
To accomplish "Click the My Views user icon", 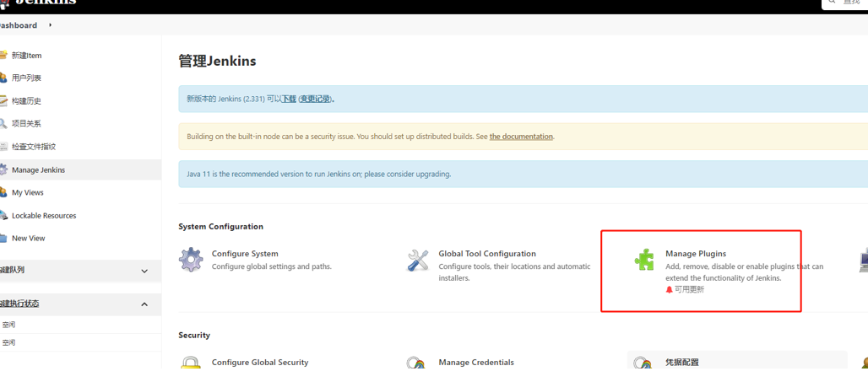I will pyautogui.click(x=3, y=192).
